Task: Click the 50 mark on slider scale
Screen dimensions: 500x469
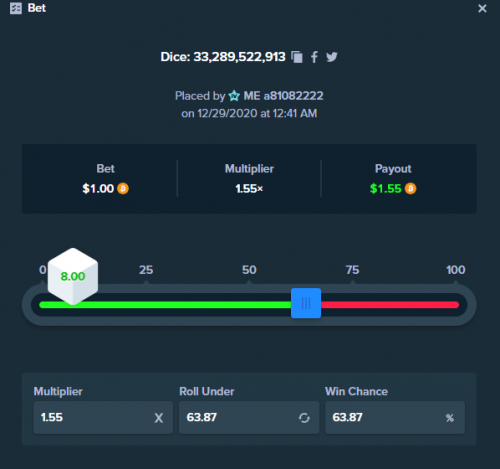Action: click(249, 270)
